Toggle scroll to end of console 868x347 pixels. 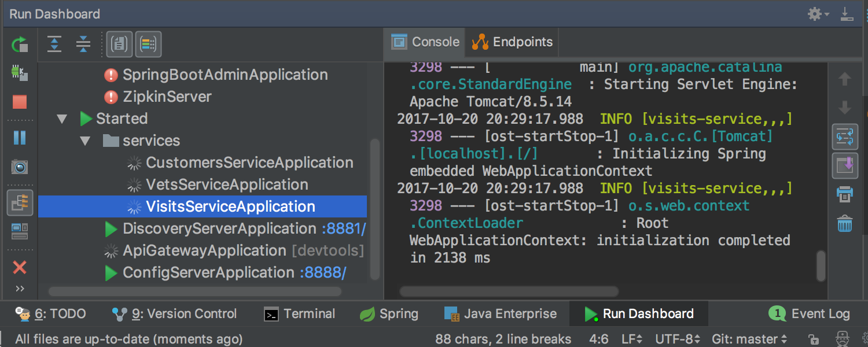click(845, 166)
